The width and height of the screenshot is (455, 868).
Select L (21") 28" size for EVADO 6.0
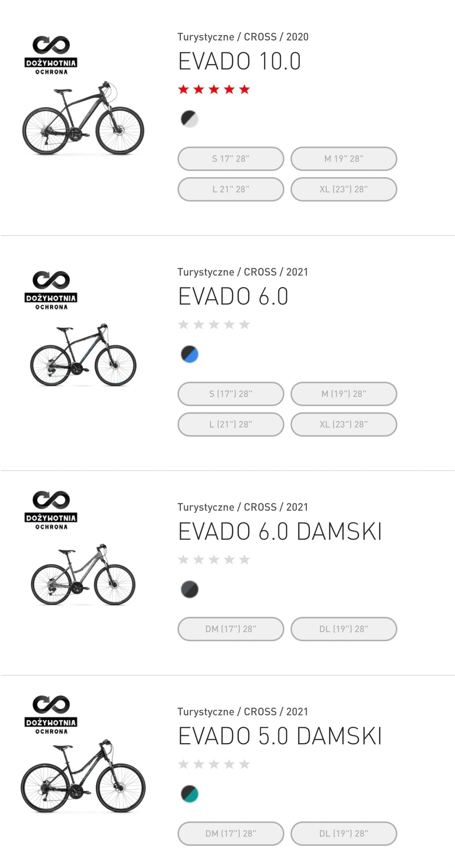pyautogui.click(x=231, y=424)
